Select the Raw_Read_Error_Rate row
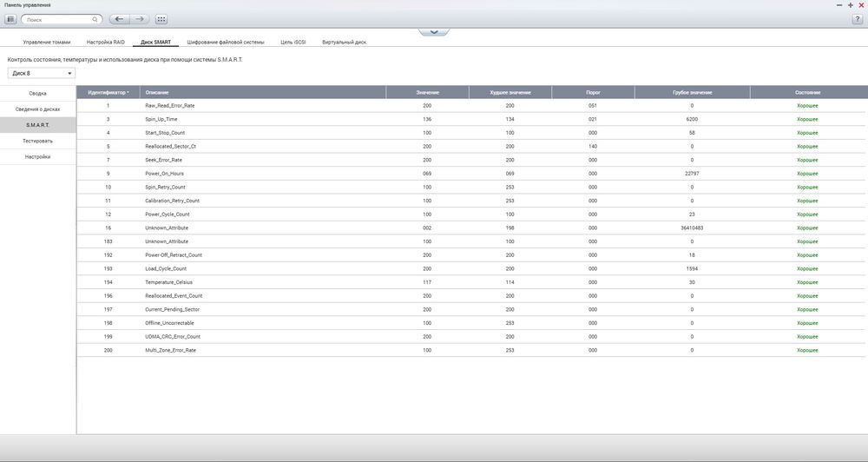The width and height of the screenshot is (868, 462). (470, 105)
